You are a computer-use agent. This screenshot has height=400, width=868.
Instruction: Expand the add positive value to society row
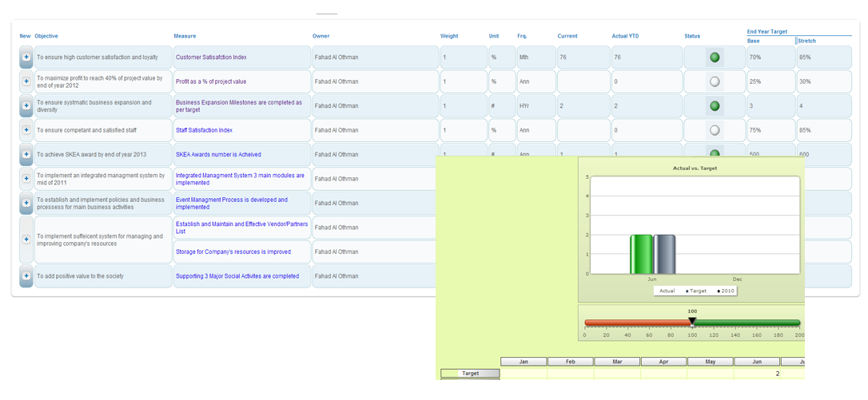tap(26, 276)
